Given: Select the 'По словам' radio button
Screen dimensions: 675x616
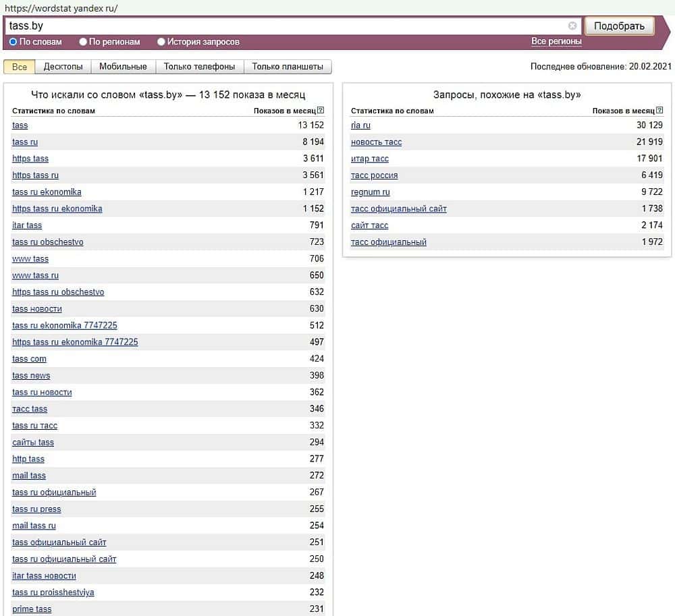Looking at the screenshot, I should click(x=13, y=42).
